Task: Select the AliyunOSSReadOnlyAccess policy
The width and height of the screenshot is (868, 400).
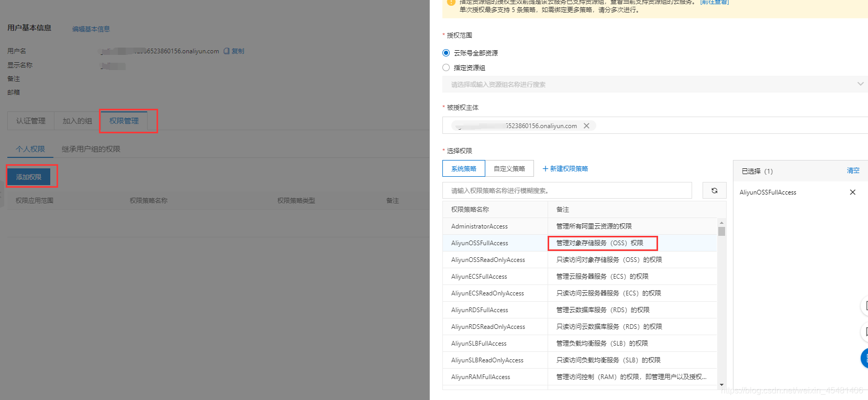Action: [580, 260]
